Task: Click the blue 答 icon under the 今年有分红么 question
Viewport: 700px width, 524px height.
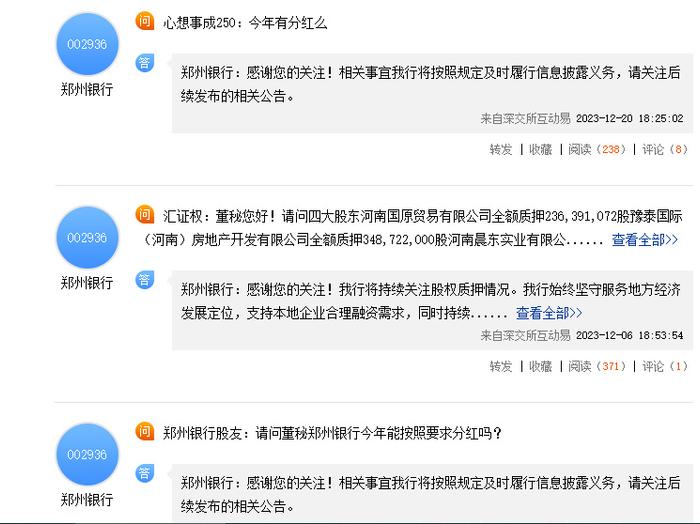Action: (x=145, y=62)
